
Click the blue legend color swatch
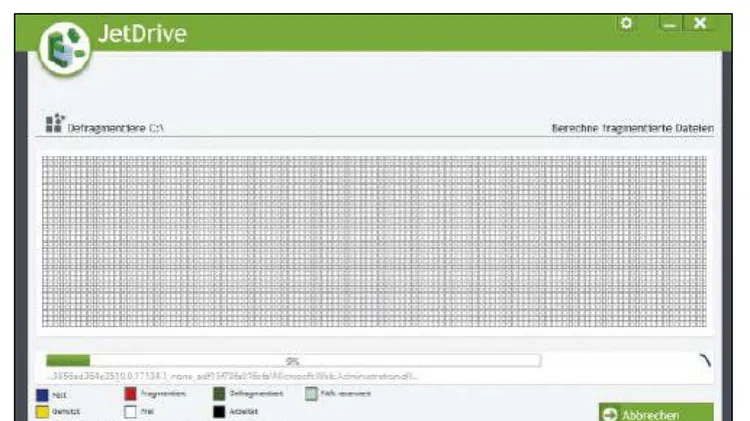tap(42, 395)
